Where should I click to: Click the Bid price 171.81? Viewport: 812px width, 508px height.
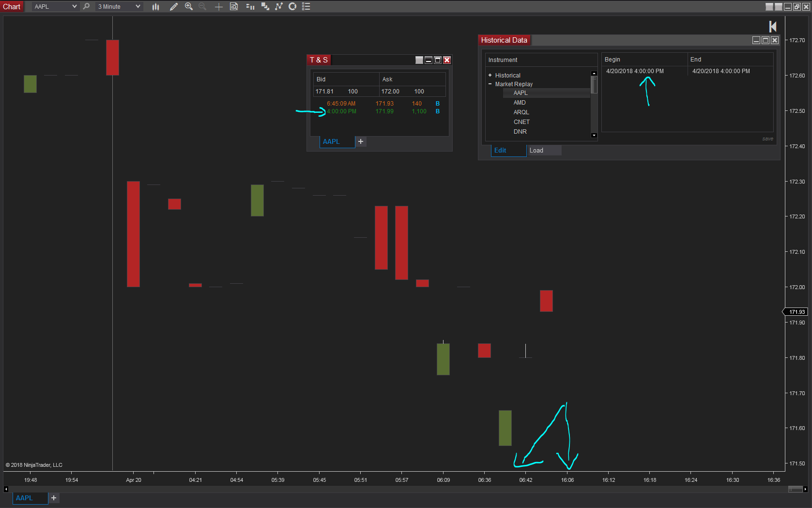click(324, 92)
